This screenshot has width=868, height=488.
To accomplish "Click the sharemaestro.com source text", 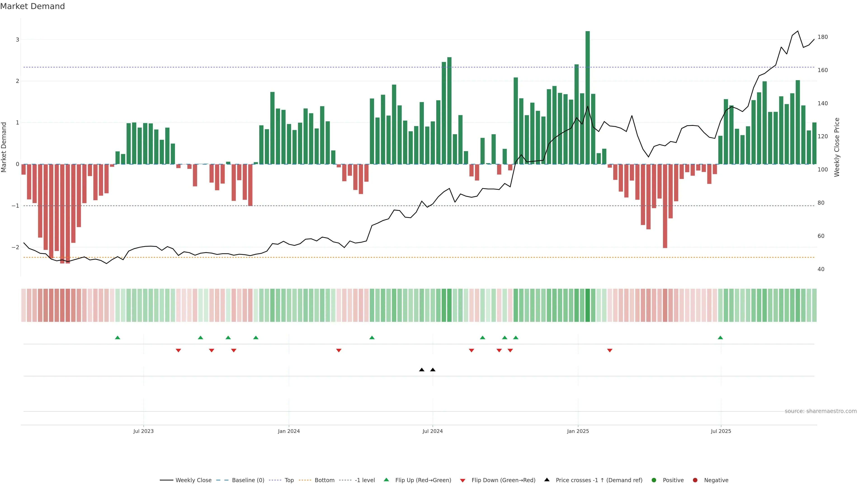I will (821, 411).
